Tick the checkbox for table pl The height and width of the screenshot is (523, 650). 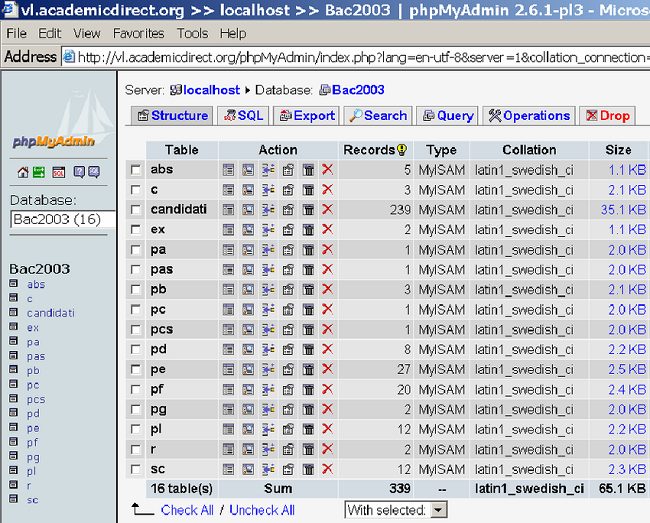(x=136, y=429)
